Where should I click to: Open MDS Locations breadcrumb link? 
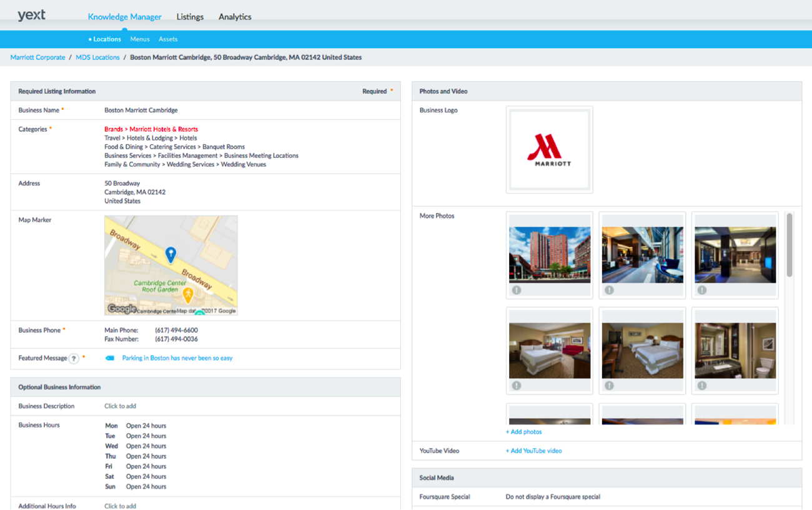coord(97,57)
